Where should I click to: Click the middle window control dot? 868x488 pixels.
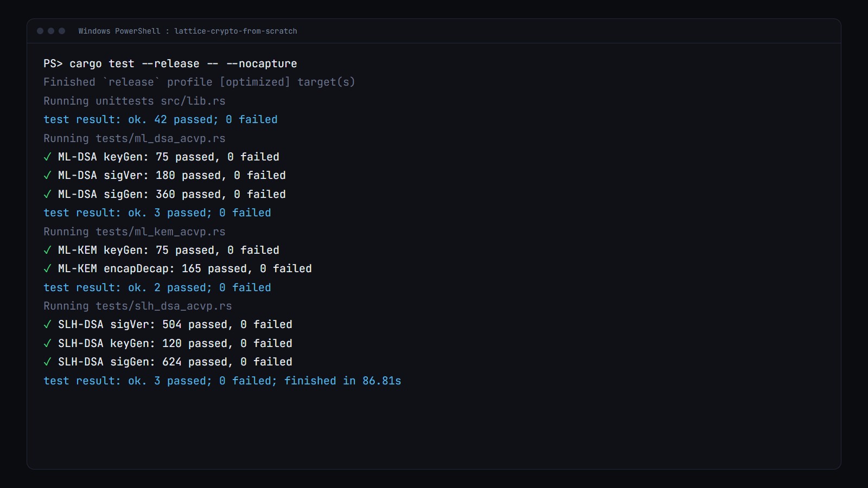click(51, 31)
